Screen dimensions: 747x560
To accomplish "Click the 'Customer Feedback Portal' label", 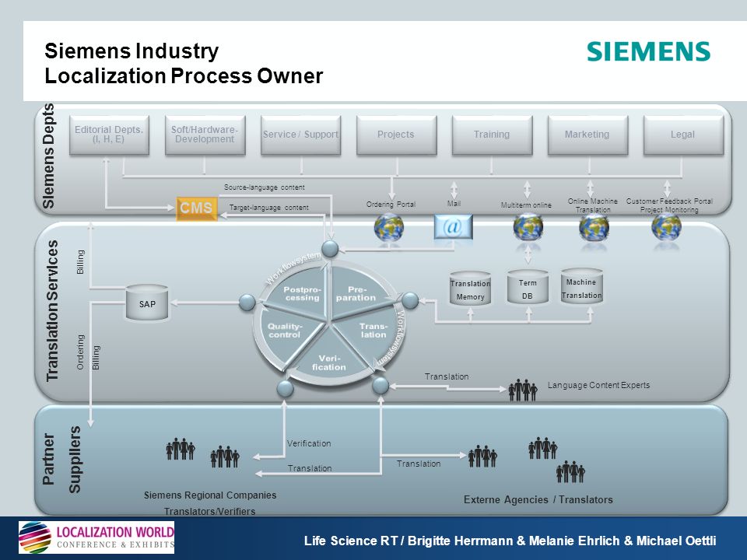I will tap(669, 201).
